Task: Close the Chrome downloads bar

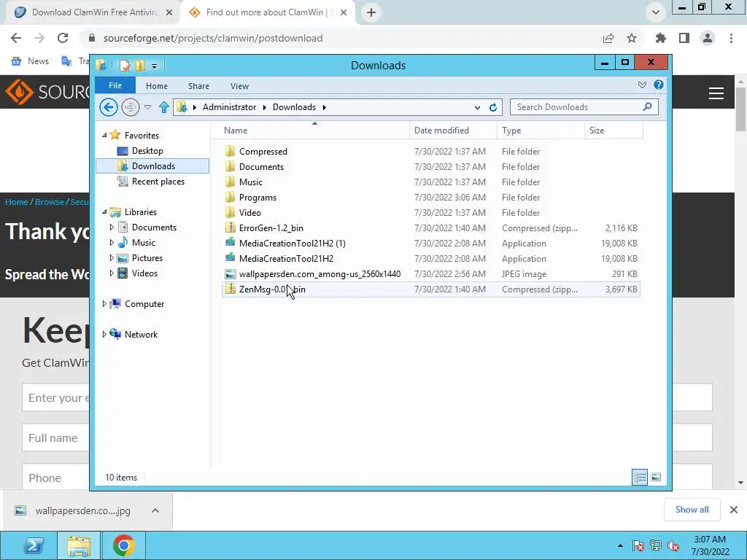Action: [734, 510]
